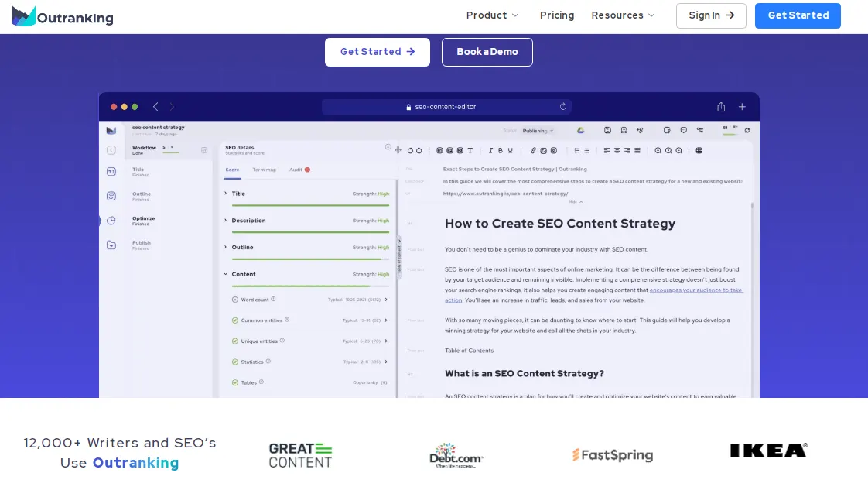
Task: Click the insert table grid icon
Action: coord(699,151)
